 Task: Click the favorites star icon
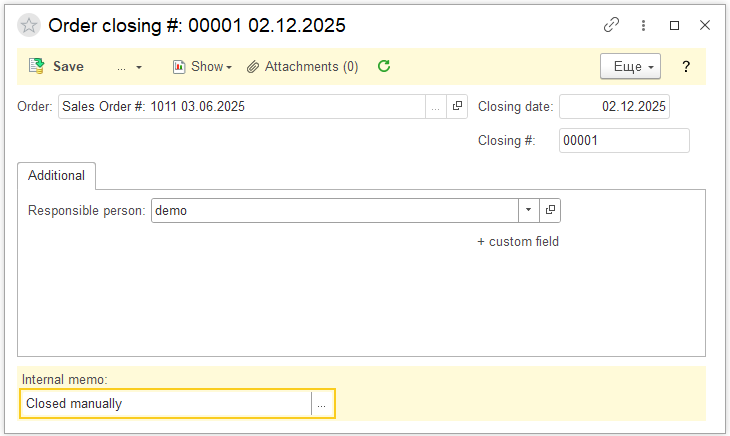[29, 25]
